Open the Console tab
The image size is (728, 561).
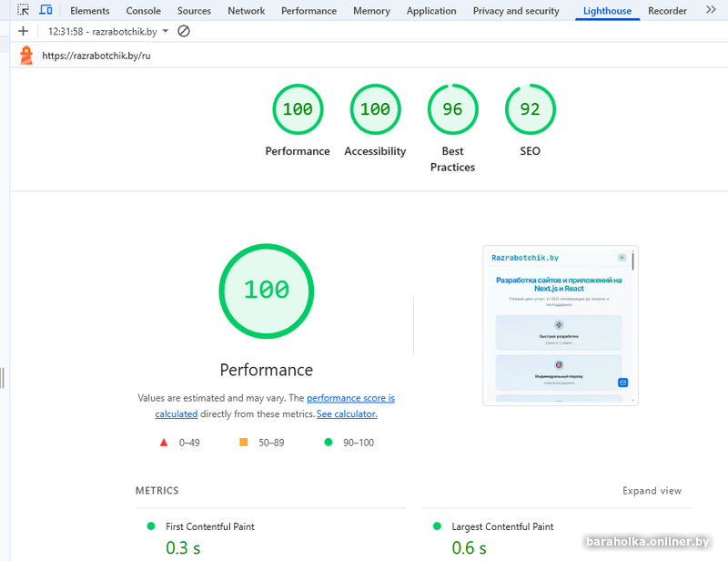pyautogui.click(x=143, y=11)
